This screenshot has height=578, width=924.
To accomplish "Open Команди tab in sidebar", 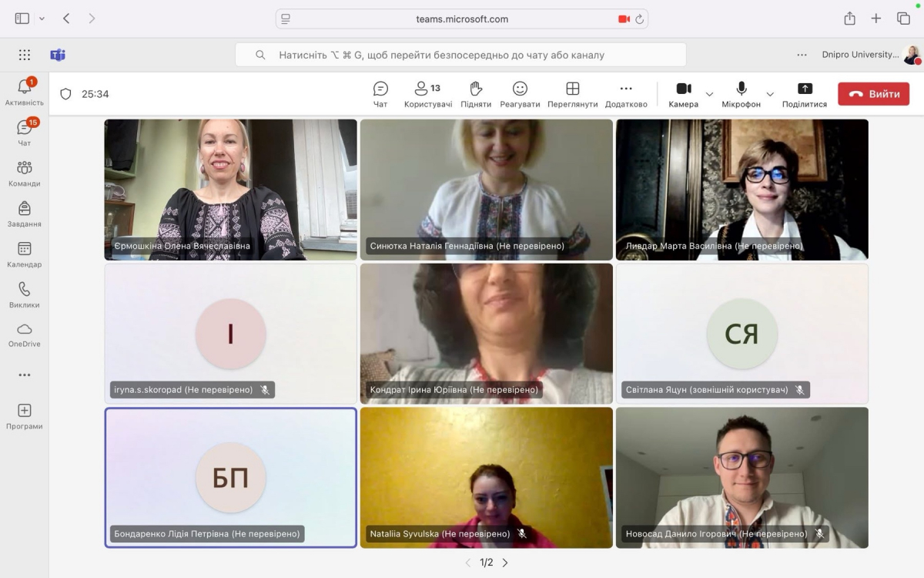I will coord(24,173).
